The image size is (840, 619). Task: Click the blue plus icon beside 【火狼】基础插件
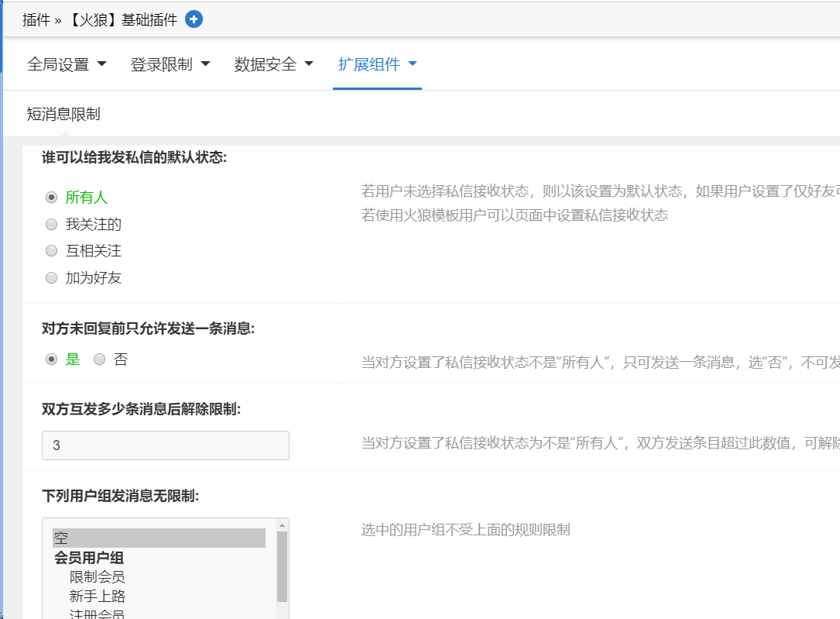[x=194, y=19]
